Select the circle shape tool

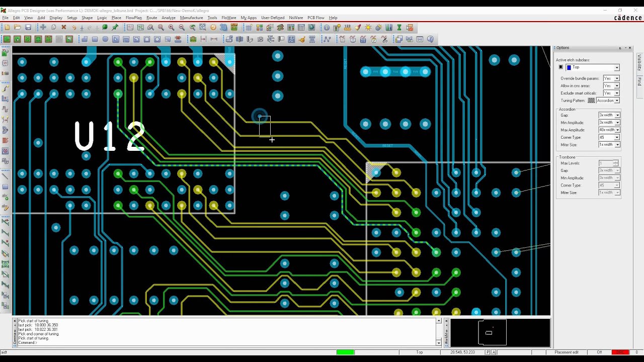tap(105, 39)
